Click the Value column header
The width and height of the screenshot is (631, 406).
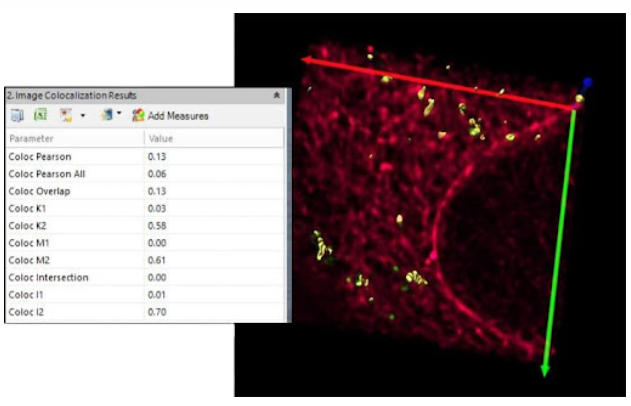click(161, 139)
